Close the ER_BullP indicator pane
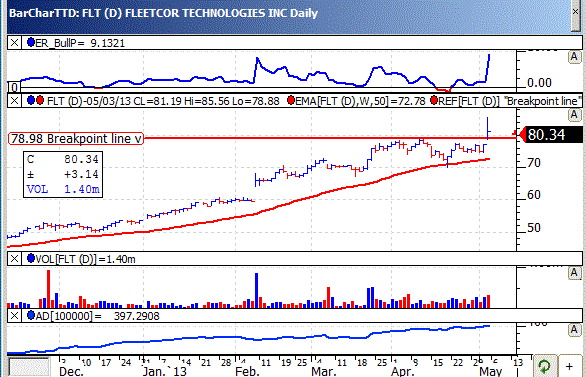The width and height of the screenshot is (586, 377). click(14, 43)
